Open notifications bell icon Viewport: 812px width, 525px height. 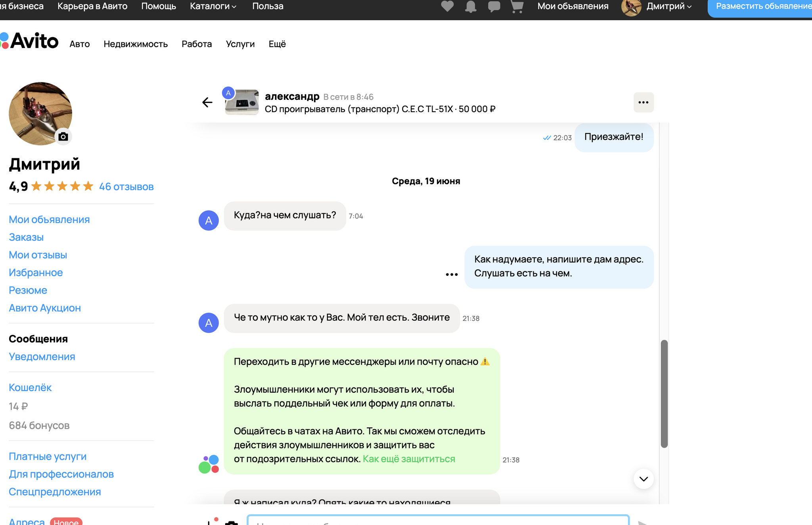coord(471,6)
